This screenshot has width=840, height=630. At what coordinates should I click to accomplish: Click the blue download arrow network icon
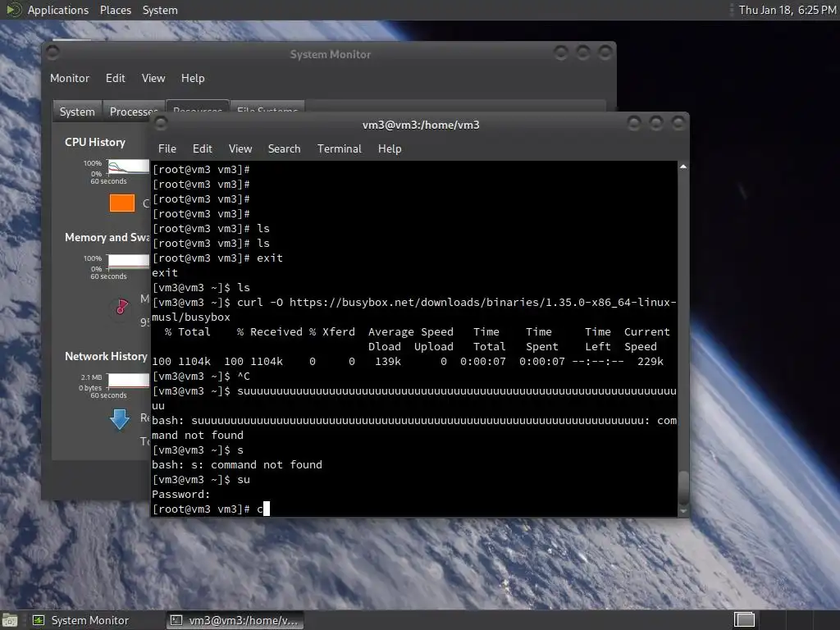(x=120, y=419)
